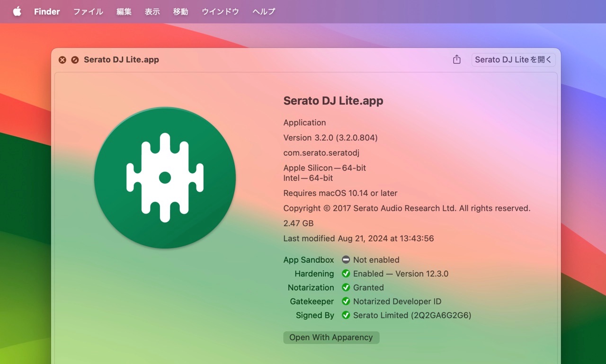Click the word Application
The height and width of the screenshot is (364, 606).
pyautogui.click(x=304, y=123)
